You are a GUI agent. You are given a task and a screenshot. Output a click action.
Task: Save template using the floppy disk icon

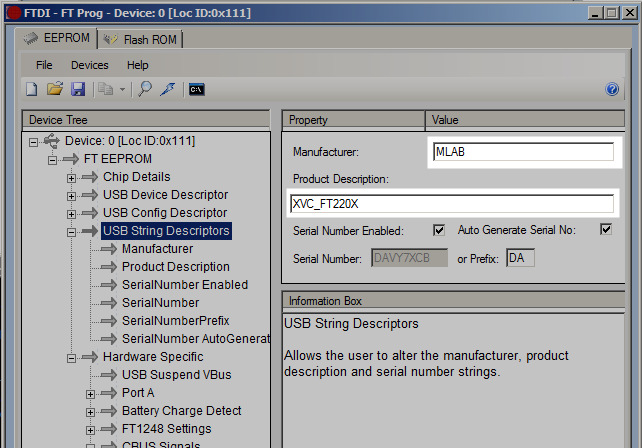tap(78, 89)
